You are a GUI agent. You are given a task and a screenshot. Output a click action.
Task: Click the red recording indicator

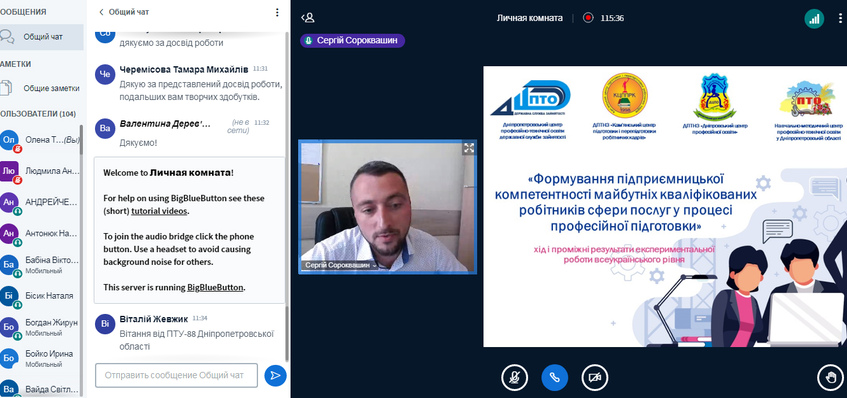588,18
